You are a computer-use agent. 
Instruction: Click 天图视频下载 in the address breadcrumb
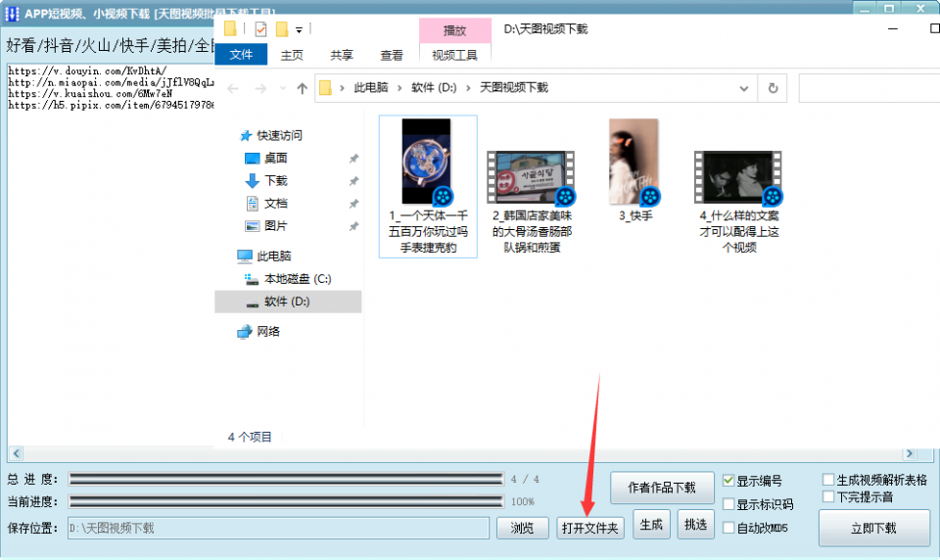[x=514, y=88]
